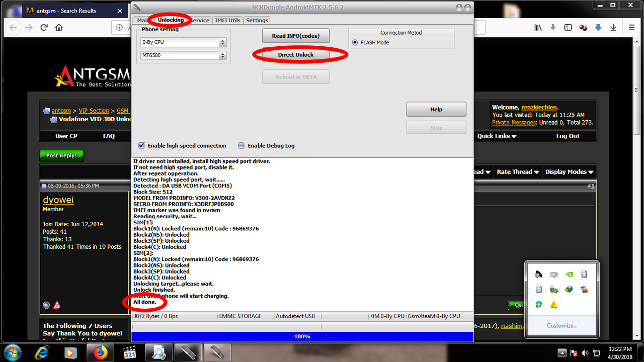
Task: Open the 0-By CPU dropdown
Action: tap(222, 42)
